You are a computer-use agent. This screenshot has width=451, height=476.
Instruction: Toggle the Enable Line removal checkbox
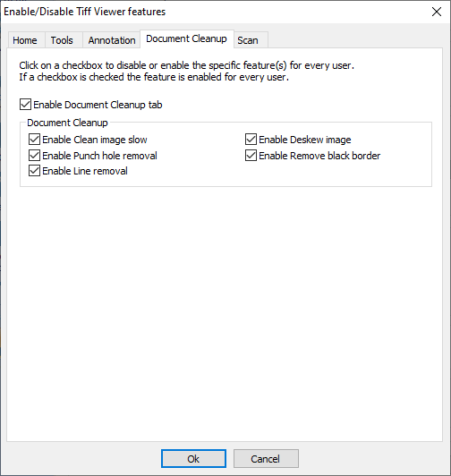34,171
